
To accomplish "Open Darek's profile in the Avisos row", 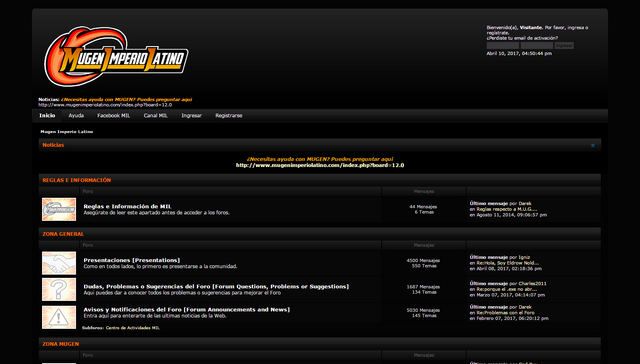I will point(525,307).
